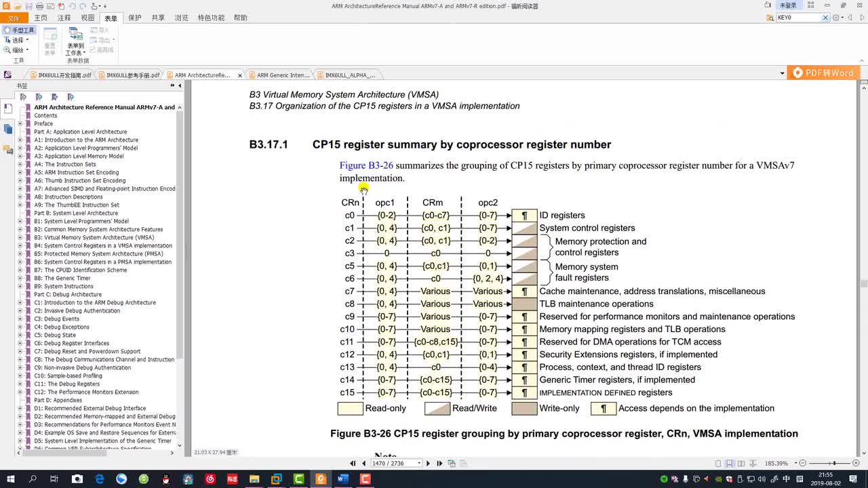Expand the C1: Introduction to the ARM Debug node
Screen dimensions: 868x488
coord(20,302)
